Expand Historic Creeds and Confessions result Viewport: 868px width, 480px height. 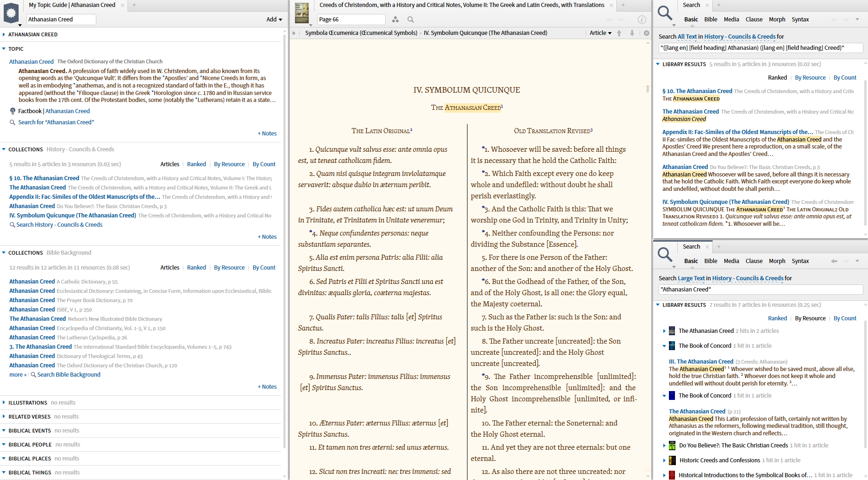(x=664, y=460)
